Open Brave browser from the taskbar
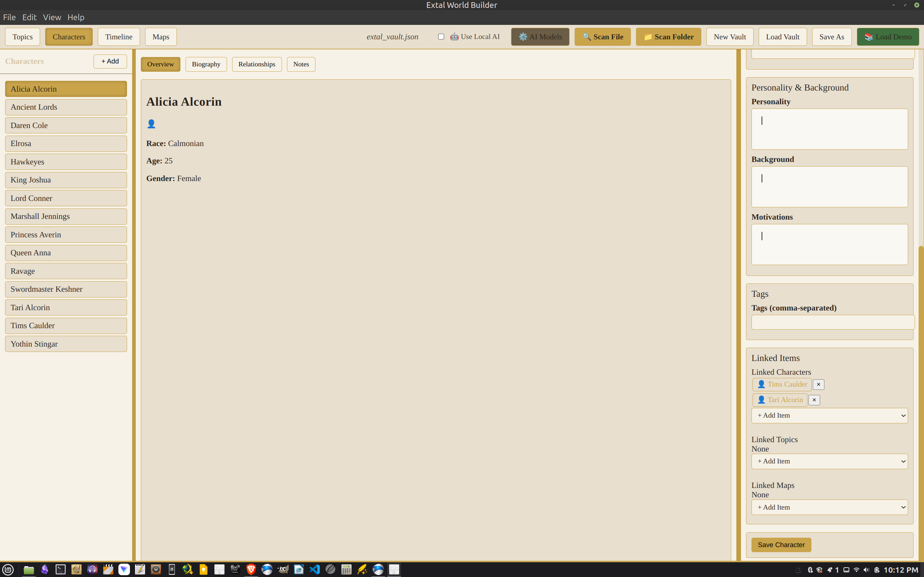The width and height of the screenshot is (924, 577). click(x=251, y=569)
